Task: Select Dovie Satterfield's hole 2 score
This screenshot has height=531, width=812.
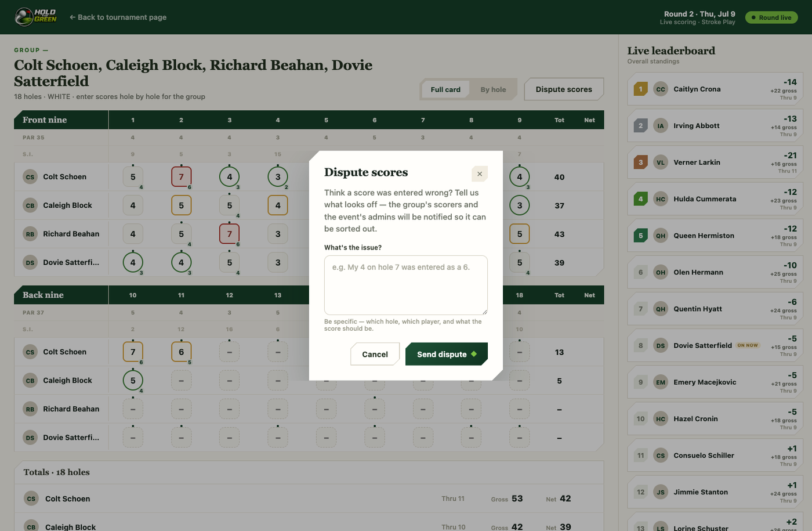Action: [181, 262]
